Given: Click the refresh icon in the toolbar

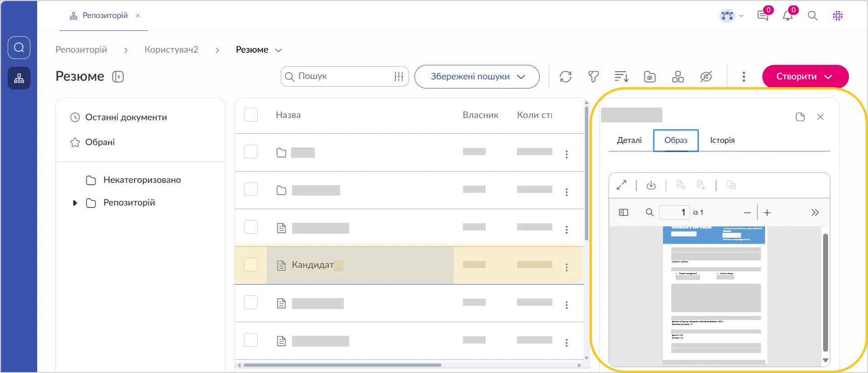Looking at the screenshot, I should pos(566,77).
